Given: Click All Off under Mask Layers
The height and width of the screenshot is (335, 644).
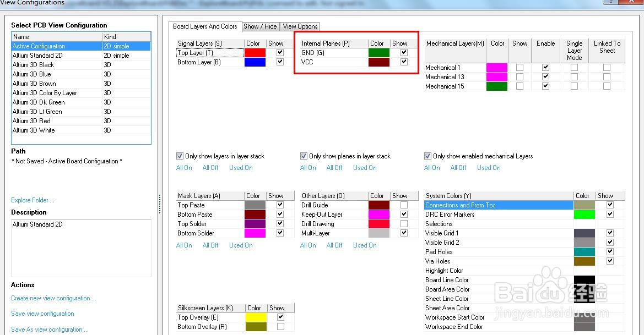Looking at the screenshot, I should click(x=210, y=245).
